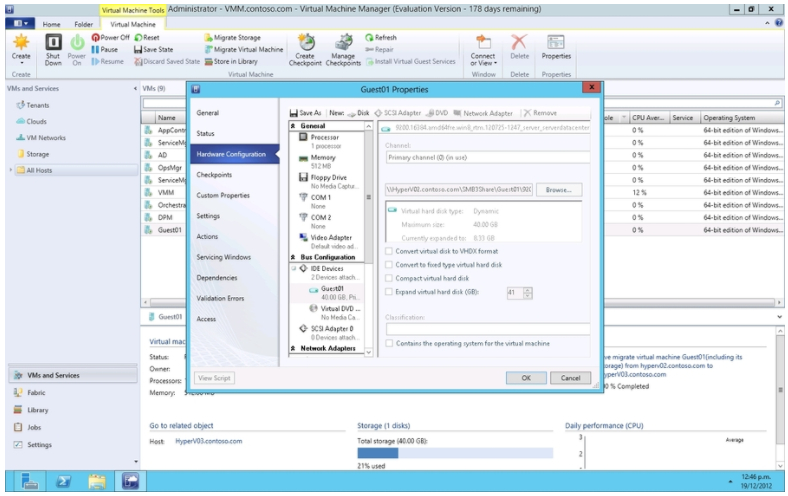Select the General properties page

(208, 113)
